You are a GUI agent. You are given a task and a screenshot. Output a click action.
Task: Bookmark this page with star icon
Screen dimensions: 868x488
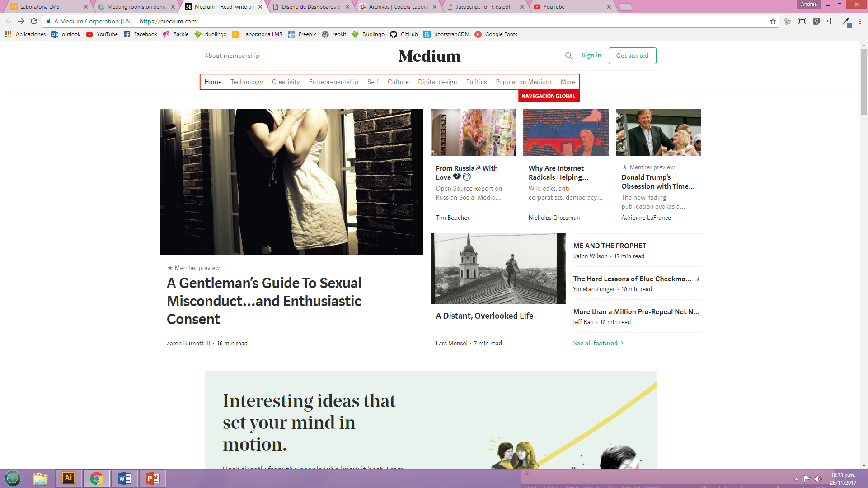point(773,21)
